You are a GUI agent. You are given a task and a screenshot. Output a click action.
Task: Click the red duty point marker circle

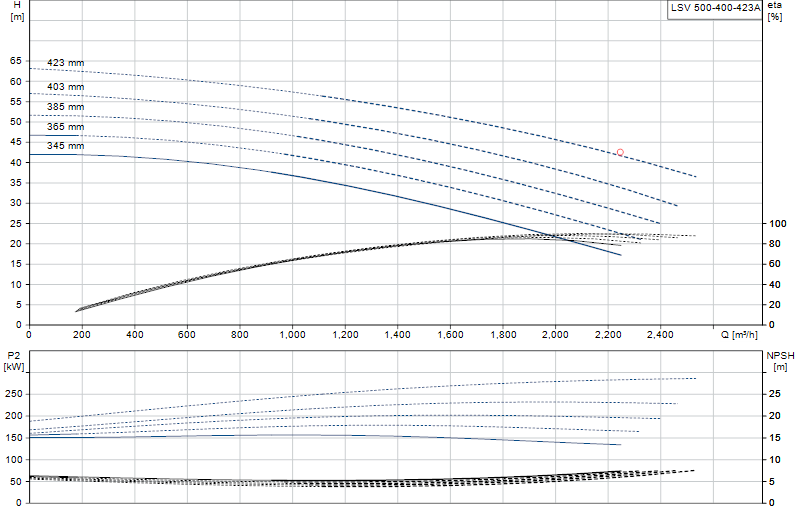click(x=620, y=152)
